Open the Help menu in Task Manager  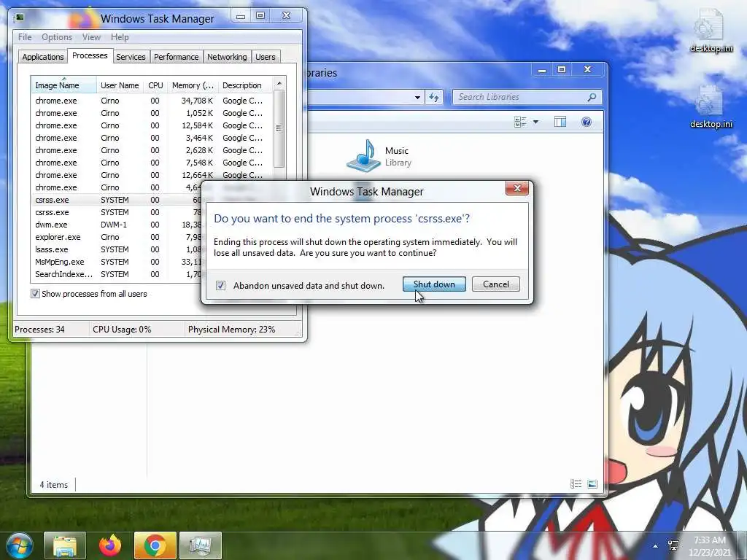click(120, 37)
